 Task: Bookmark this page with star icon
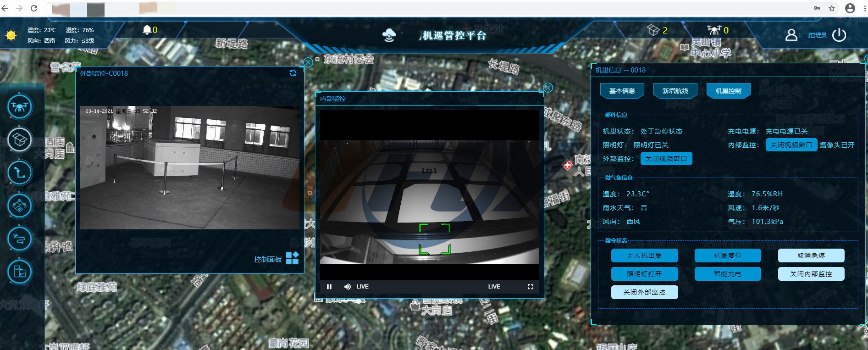832,8
